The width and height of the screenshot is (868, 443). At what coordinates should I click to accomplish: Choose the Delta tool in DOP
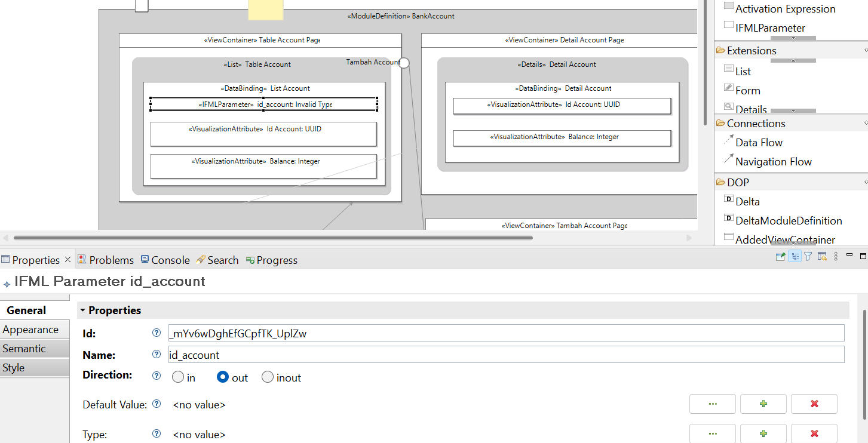click(741, 201)
